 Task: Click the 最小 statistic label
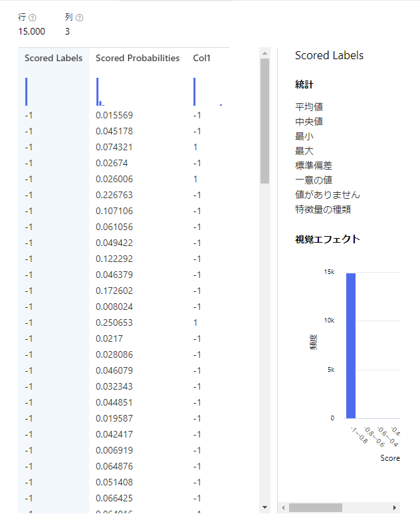(x=304, y=136)
